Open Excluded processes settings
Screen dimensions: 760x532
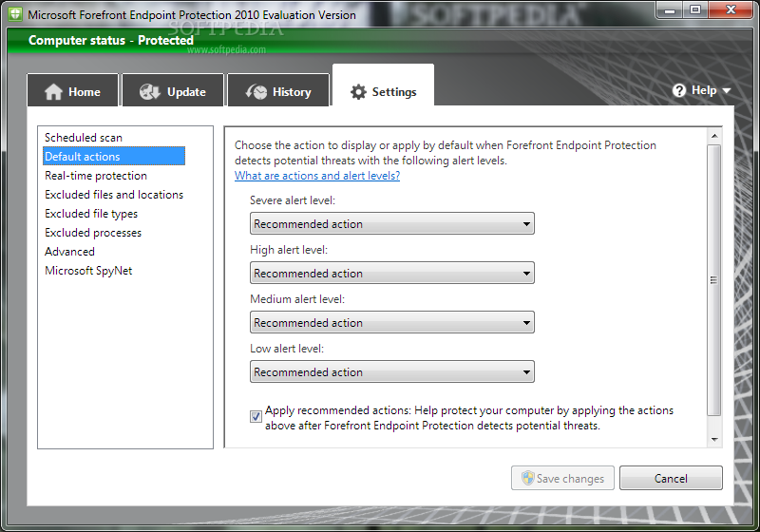[93, 233]
